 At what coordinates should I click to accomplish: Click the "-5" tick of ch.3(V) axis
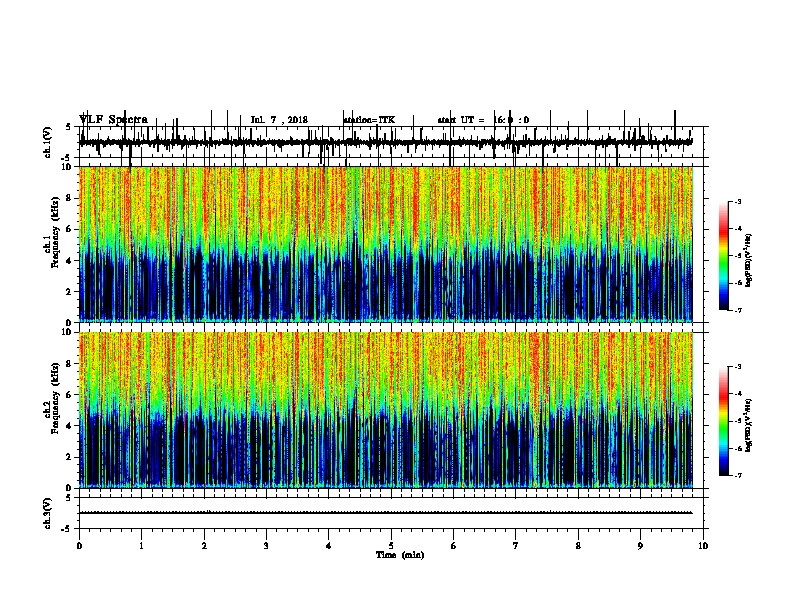(67, 529)
